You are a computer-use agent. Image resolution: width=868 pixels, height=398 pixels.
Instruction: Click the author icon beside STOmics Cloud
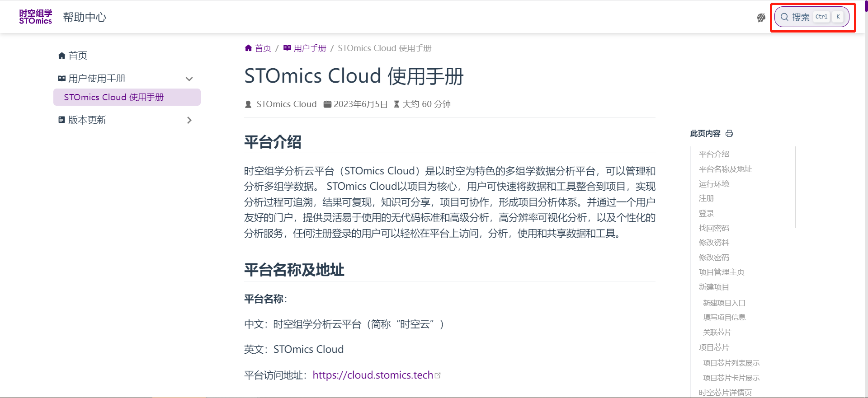click(248, 104)
